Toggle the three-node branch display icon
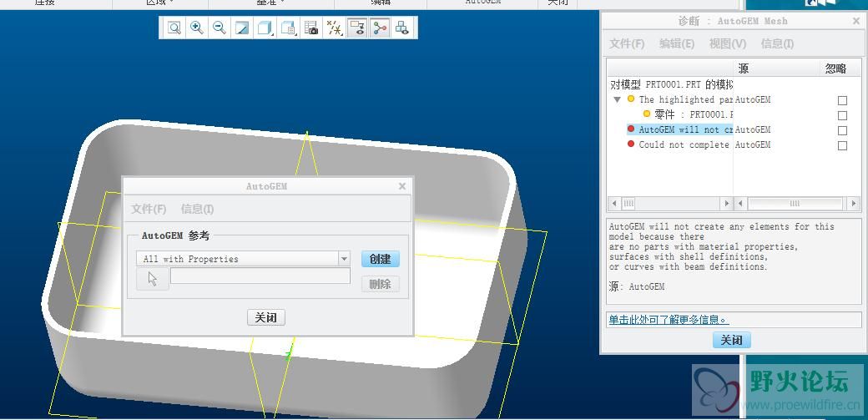This screenshot has height=420, width=868. tap(380, 28)
